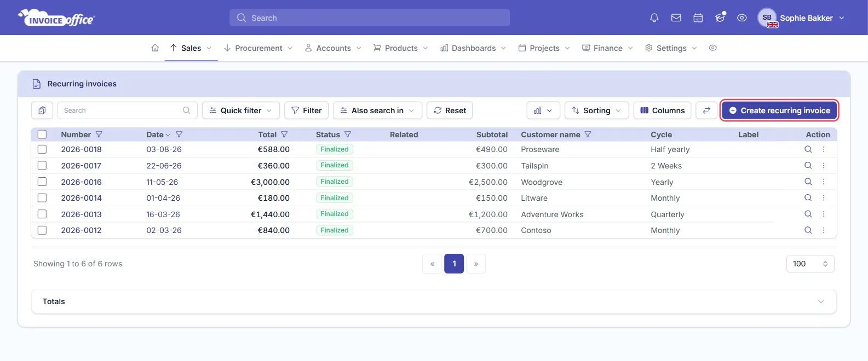Open the calendar icon in header
This screenshot has width=868, height=361.
click(698, 18)
